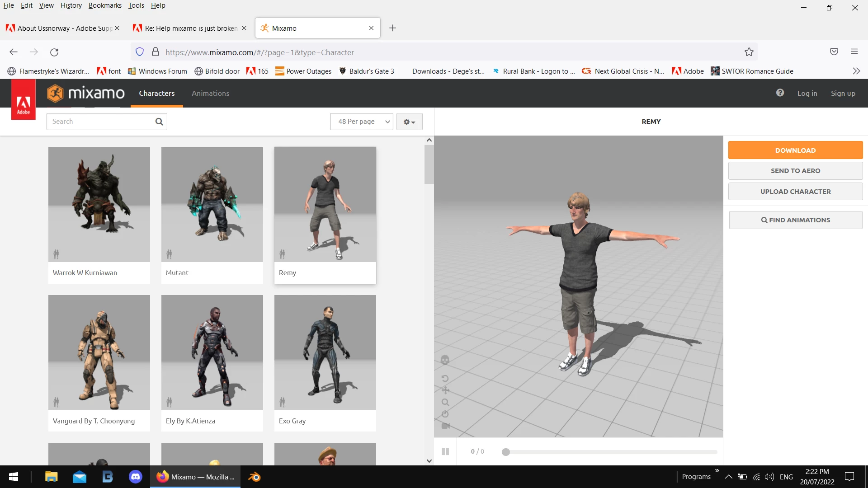The width and height of the screenshot is (868, 488).
Task: Select the Mutant character thumbnail
Action: pyautogui.click(x=212, y=204)
